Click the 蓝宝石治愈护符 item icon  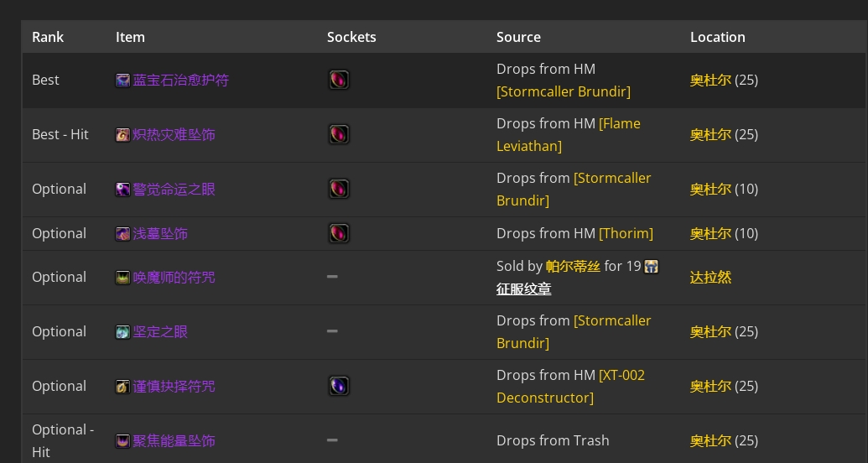(122, 81)
